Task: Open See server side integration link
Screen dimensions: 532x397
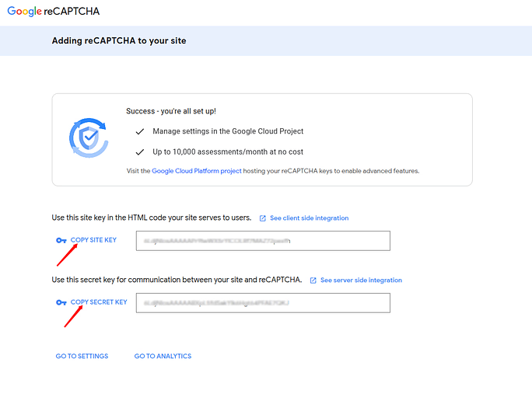Action: pyautogui.click(x=361, y=280)
